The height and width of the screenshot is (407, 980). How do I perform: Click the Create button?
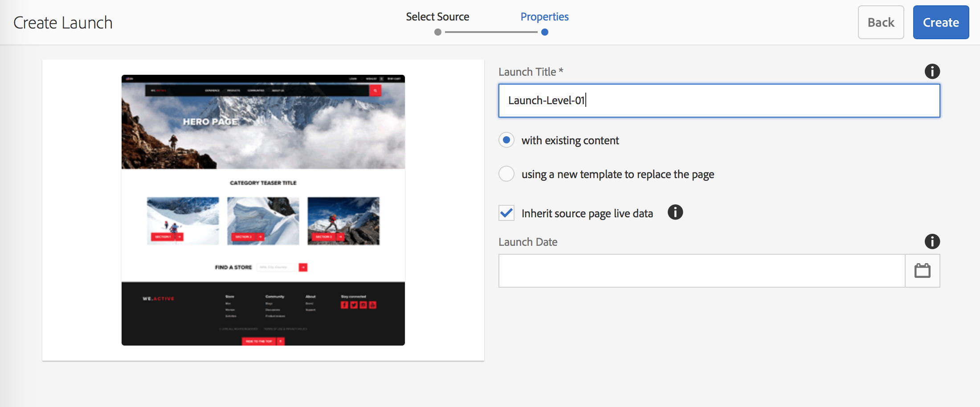tap(941, 22)
